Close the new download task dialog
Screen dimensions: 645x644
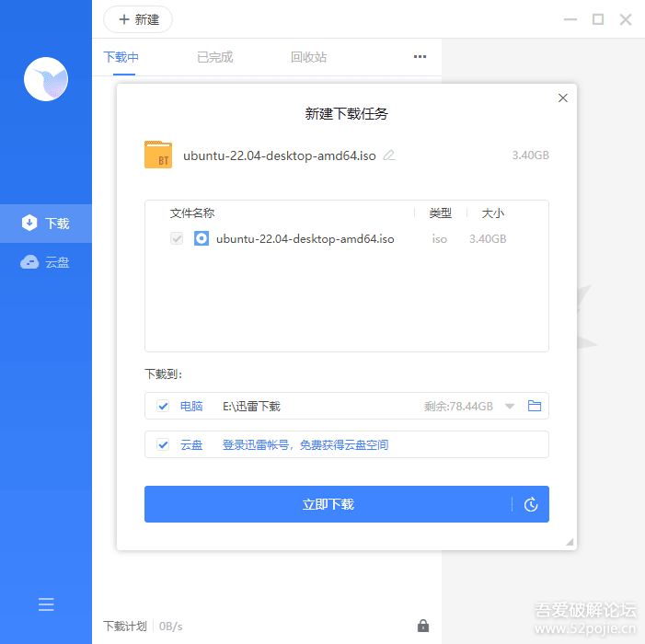point(563,98)
